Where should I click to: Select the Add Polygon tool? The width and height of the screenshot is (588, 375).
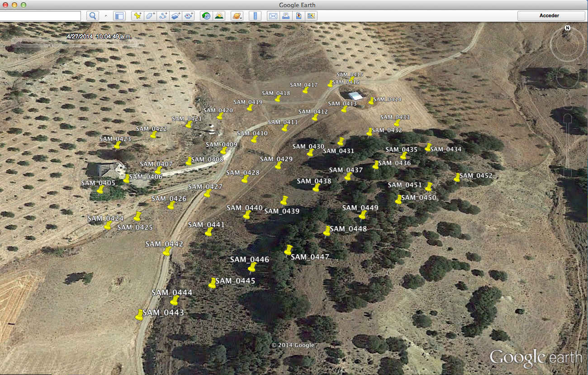150,16
